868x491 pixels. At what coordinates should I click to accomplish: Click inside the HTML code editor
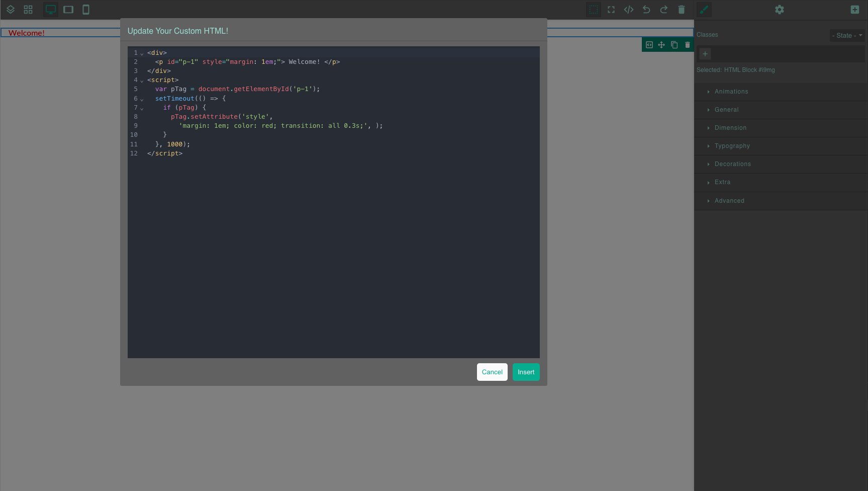pos(333,241)
